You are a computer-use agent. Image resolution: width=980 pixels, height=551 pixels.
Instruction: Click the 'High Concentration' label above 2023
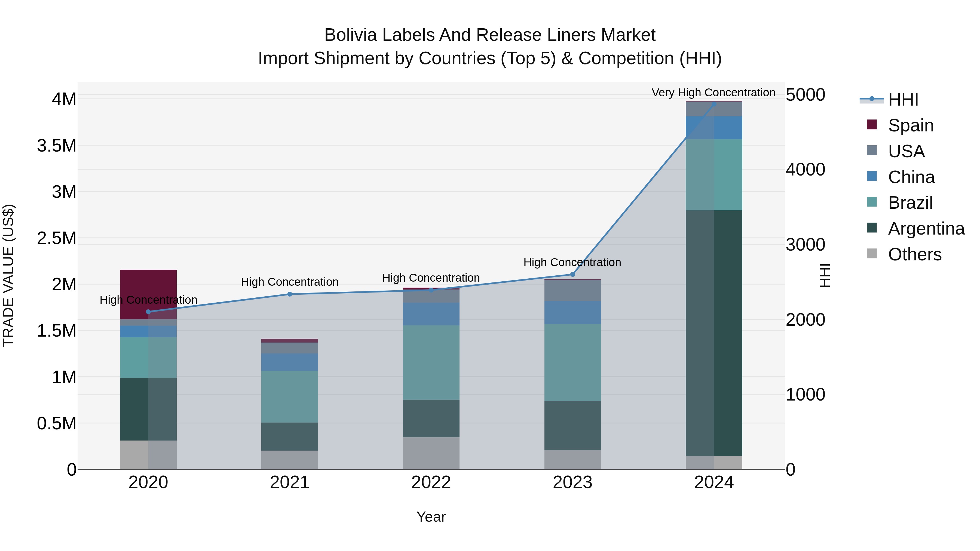572,262
